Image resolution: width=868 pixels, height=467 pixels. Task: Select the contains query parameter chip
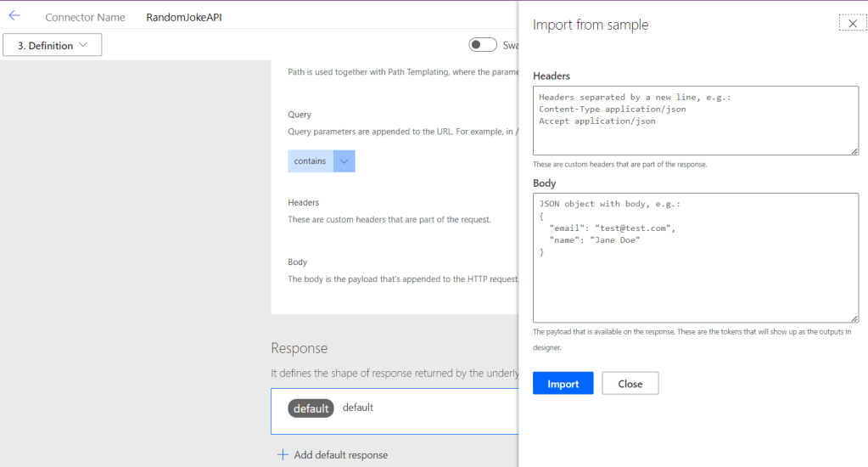tap(310, 161)
